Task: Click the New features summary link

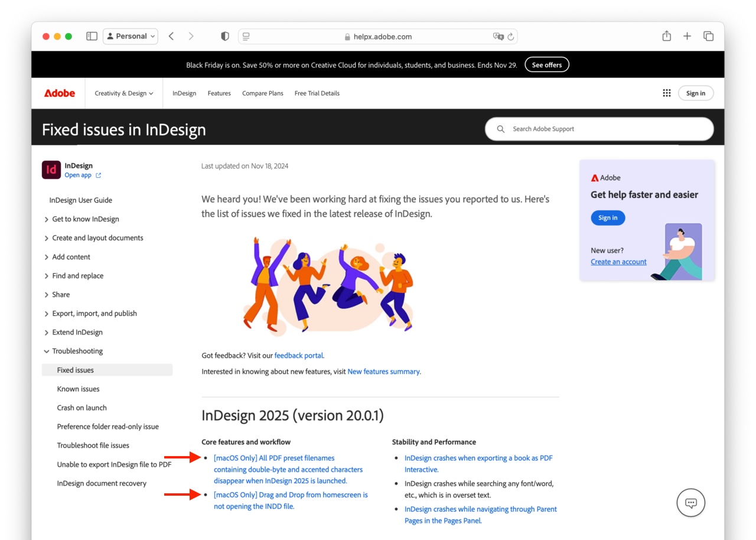Action: point(384,372)
